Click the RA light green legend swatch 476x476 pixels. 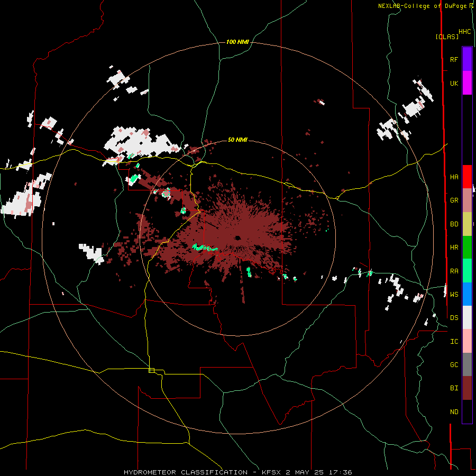pyautogui.click(x=467, y=271)
